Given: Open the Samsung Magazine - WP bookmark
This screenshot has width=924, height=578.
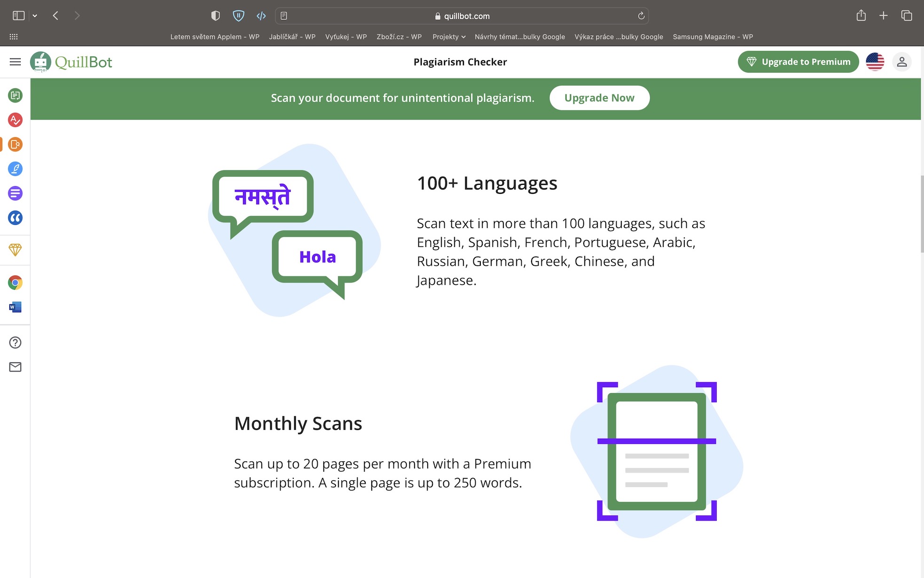Looking at the screenshot, I should point(713,37).
